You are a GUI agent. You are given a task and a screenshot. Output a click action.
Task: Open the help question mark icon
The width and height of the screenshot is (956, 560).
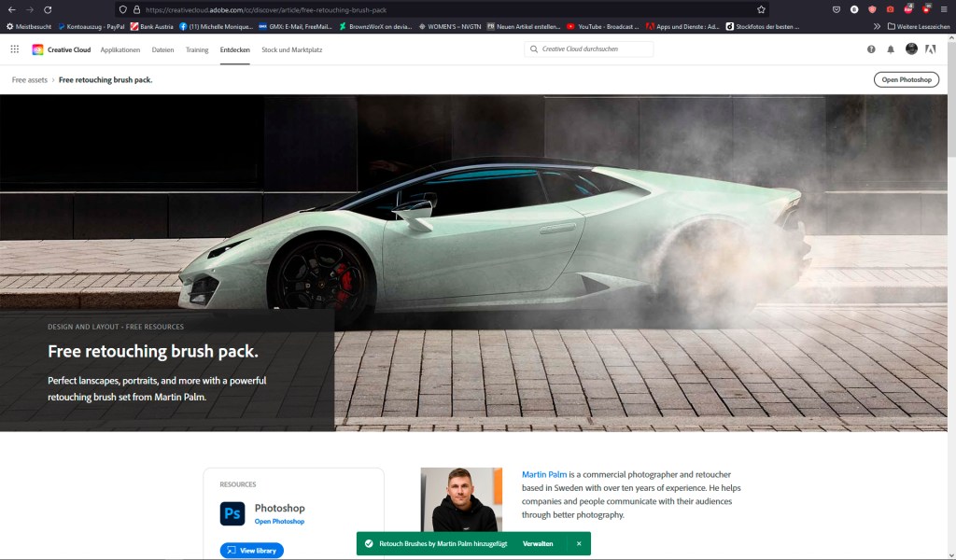[871, 49]
